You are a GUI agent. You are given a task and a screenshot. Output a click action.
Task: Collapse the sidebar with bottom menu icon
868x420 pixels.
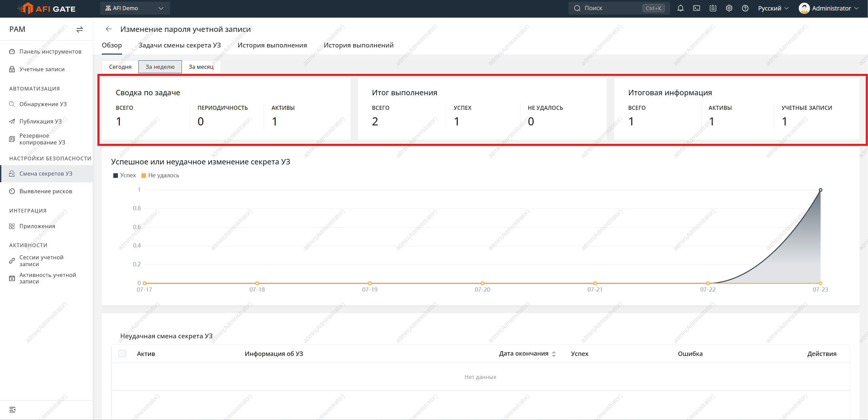[13, 409]
